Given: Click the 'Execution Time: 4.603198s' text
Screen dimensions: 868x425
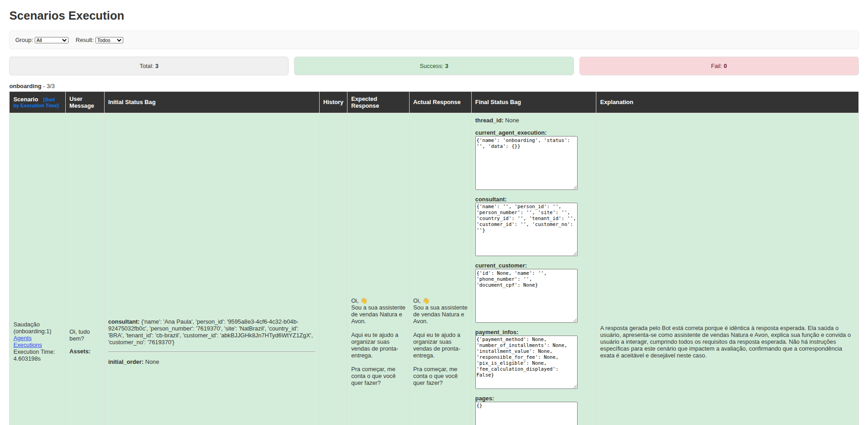Looking at the screenshot, I should coord(34,355).
